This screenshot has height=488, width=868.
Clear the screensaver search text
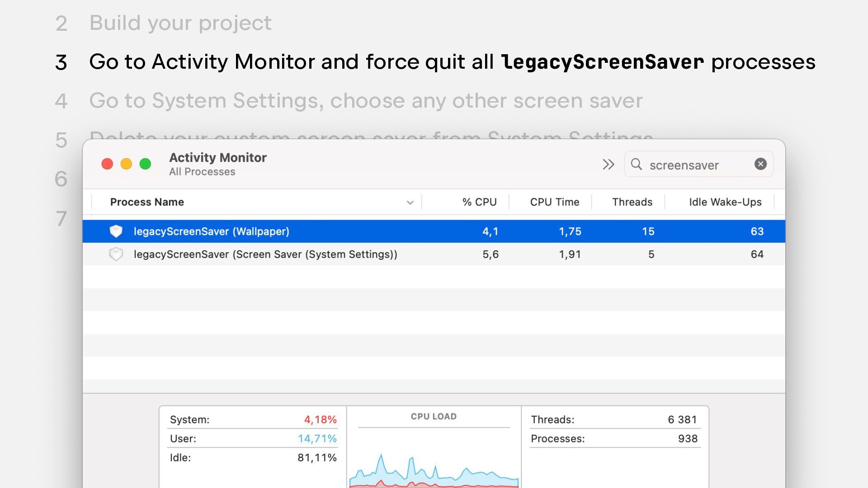coord(760,164)
